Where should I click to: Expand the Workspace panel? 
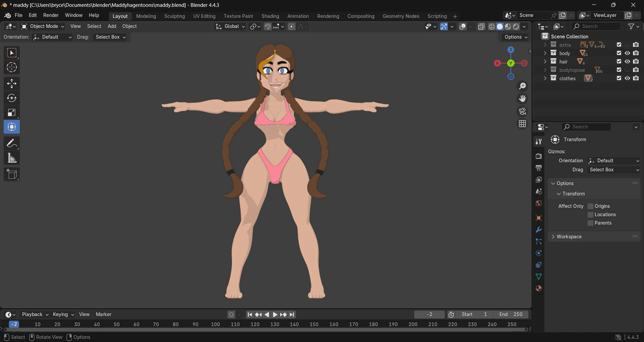(x=569, y=236)
